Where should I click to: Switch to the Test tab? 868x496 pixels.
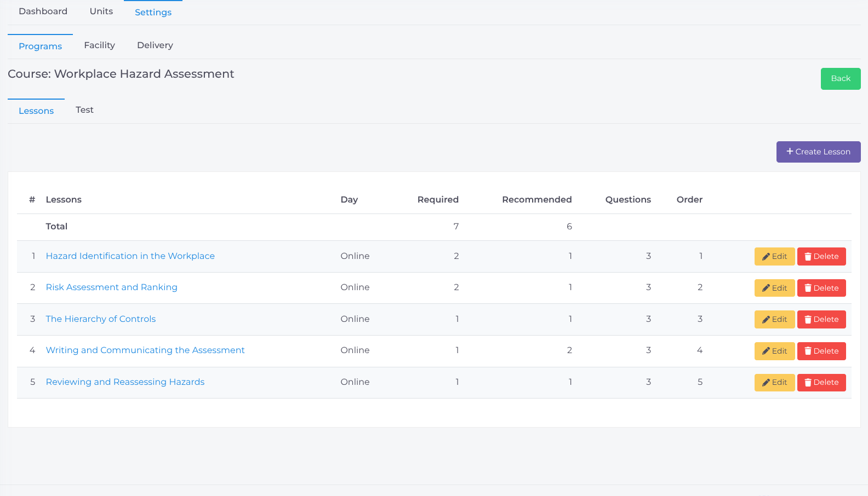click(85, 110)
